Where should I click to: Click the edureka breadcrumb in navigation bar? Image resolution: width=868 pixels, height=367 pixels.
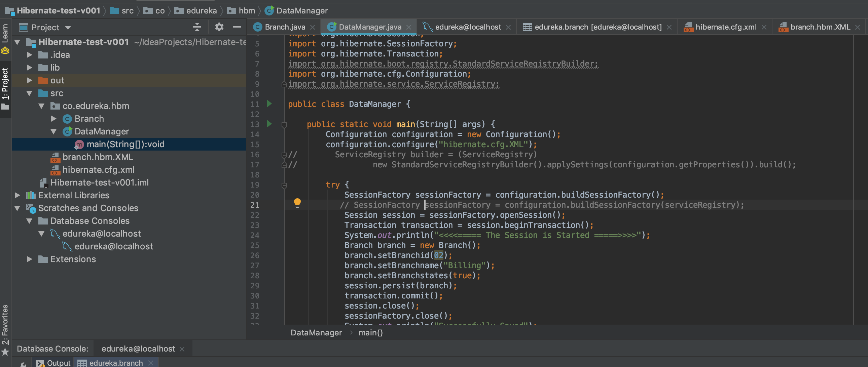tap(201, 11)
